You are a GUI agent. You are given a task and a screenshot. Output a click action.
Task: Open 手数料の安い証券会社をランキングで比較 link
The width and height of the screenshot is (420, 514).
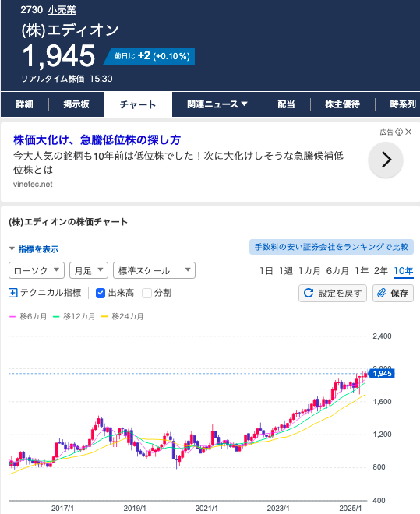pos(331,247)
